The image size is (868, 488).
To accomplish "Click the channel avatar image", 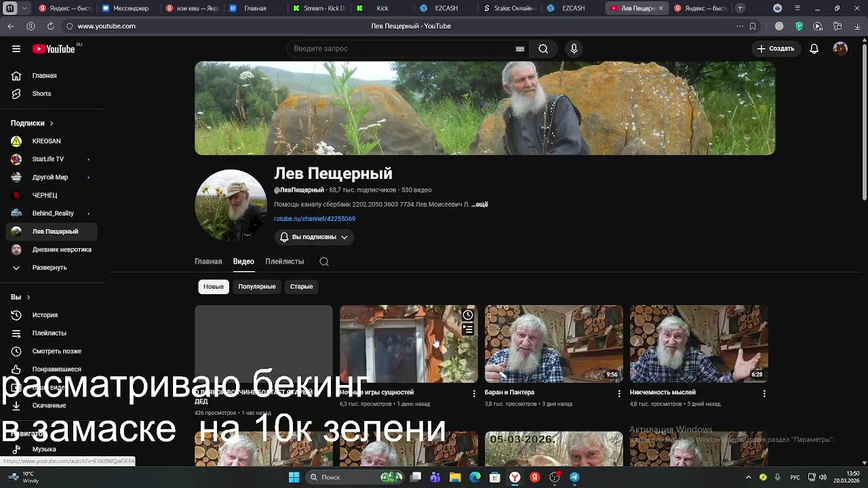I will pos(231,205).
